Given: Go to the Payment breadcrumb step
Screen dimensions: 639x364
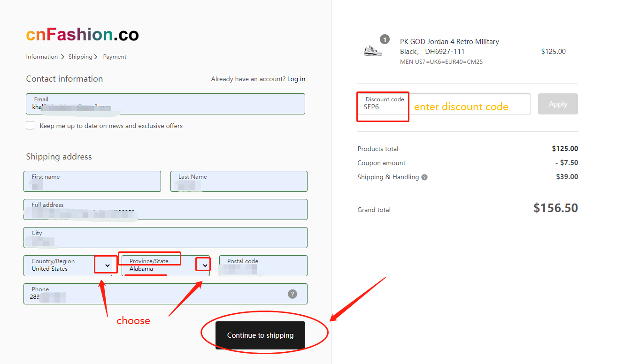Looking at the screenshot, I should pos(115,57).
